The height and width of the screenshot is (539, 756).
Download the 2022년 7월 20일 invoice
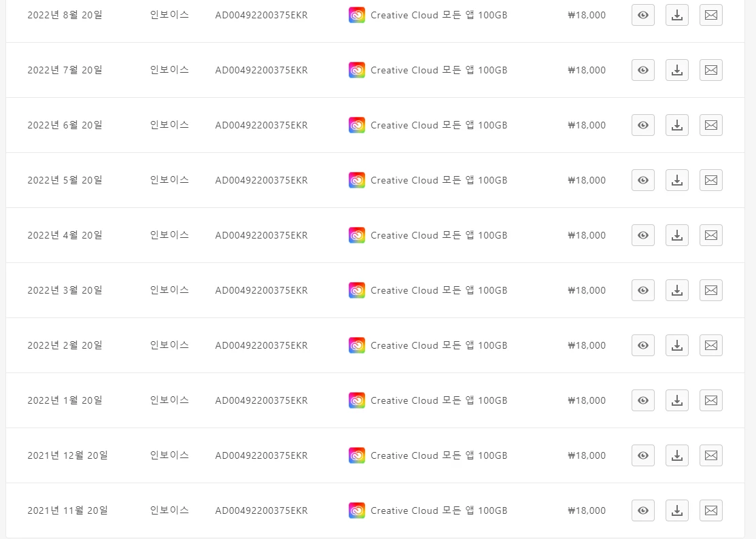coord(677,70)
